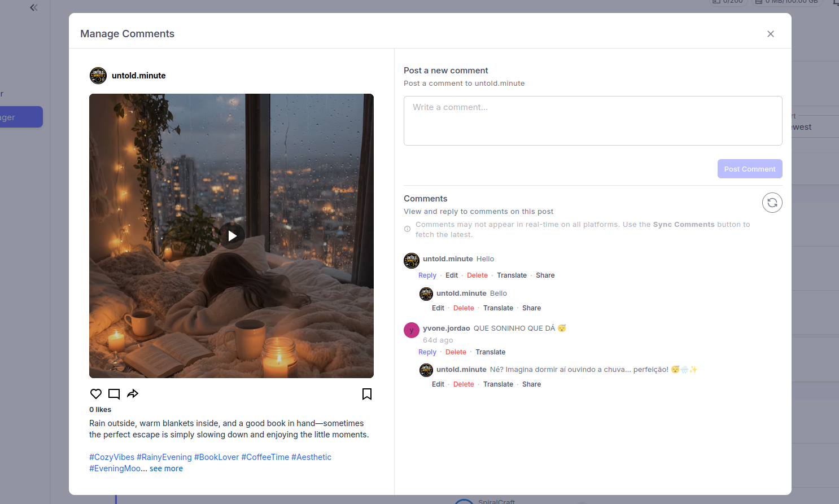
Task: Collapse the sidebar with the double chevron
Action: pyautogui.click(x=34, y=8)
